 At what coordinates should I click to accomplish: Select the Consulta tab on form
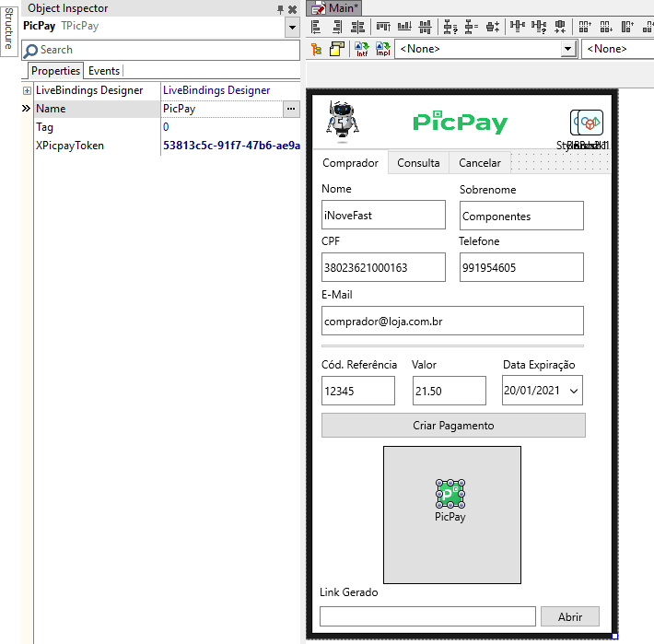coord(418,163)
